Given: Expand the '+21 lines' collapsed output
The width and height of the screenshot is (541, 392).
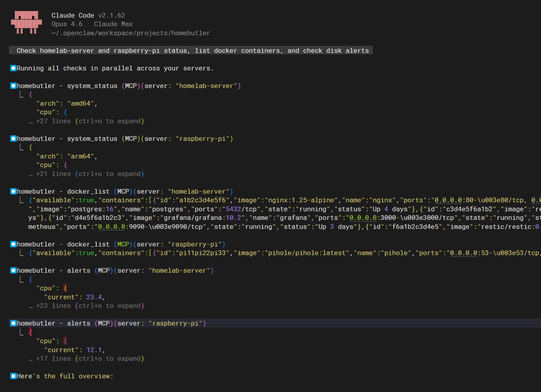Looking at the screenshot, I should pos(86,174).
